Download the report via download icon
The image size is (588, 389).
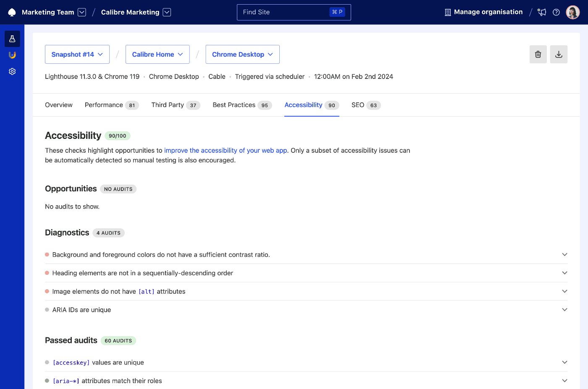tap(559, 54)
